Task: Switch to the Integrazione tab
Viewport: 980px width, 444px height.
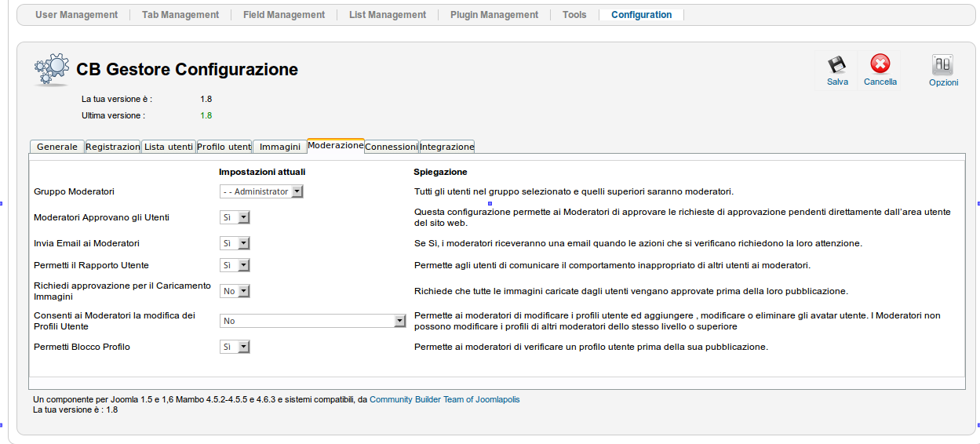Action: pyautogui.click(x=447, y=147)
